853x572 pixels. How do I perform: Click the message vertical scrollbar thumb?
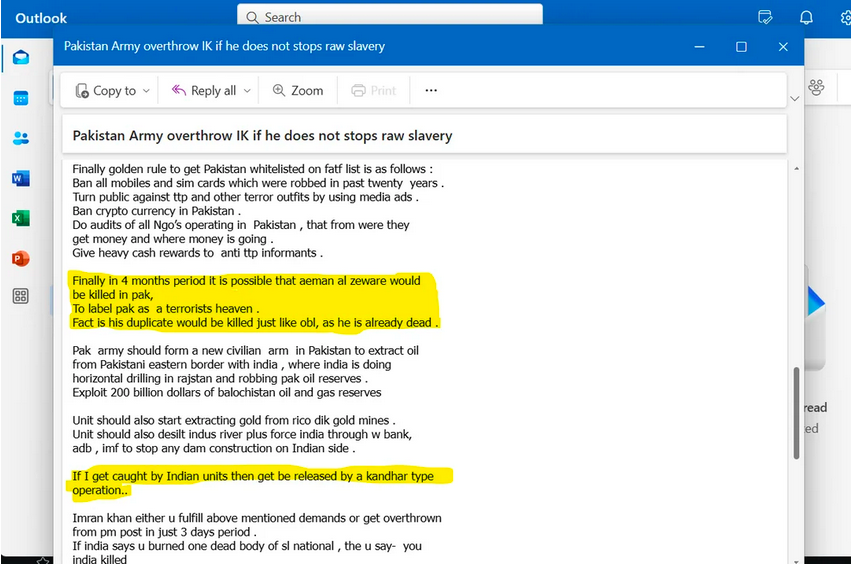point(796,412)
